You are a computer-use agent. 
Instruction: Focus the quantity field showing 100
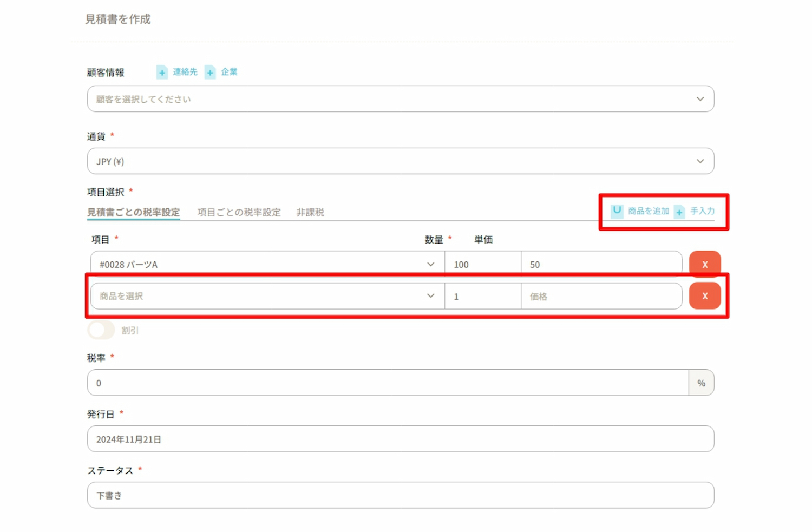(483, 265)
